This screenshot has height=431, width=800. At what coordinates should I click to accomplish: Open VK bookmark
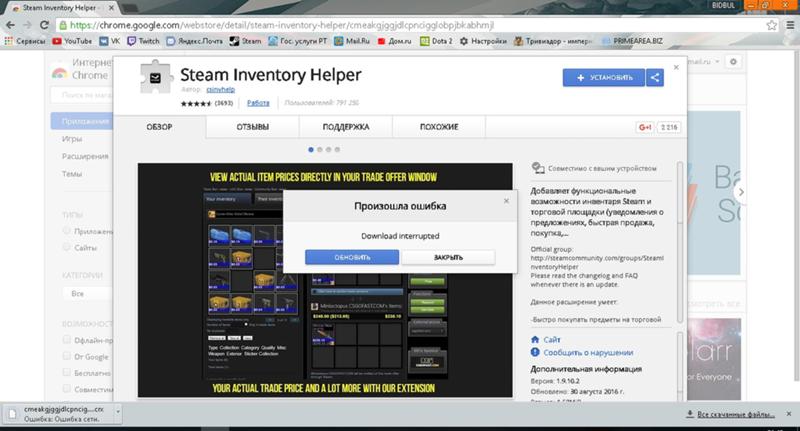[x=110, y=41]
